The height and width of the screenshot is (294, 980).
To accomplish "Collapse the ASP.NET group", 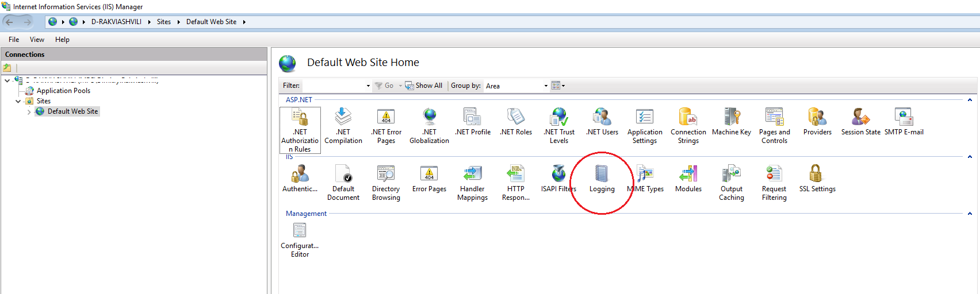I will [x=970, y=100].
